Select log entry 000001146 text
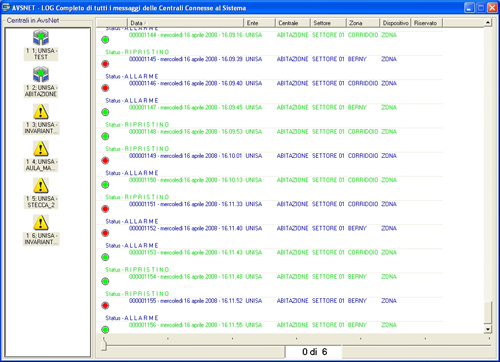This screenshot has height=362, width=500. coord(186,83)
